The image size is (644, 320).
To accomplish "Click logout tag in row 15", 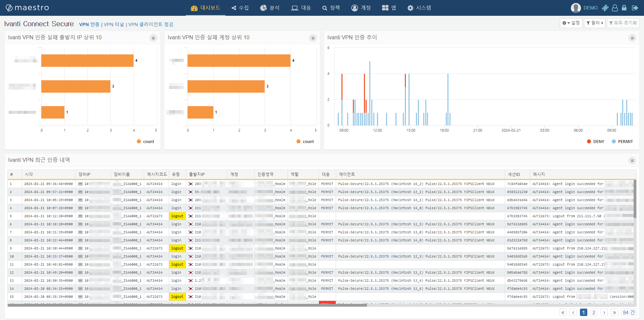I will point(177,297).
